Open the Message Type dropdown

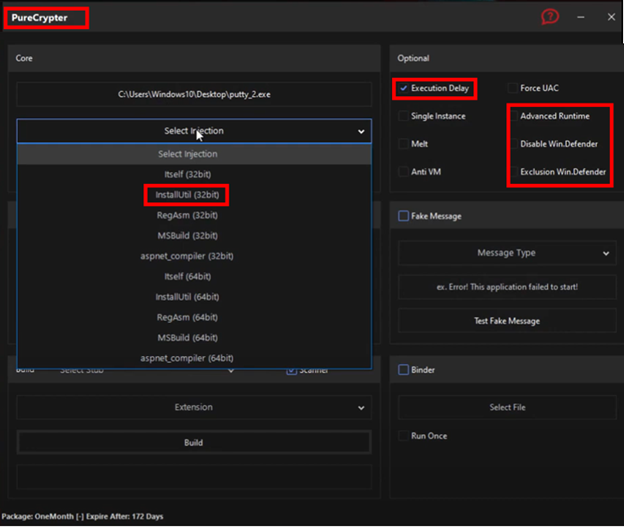(505, 254)
